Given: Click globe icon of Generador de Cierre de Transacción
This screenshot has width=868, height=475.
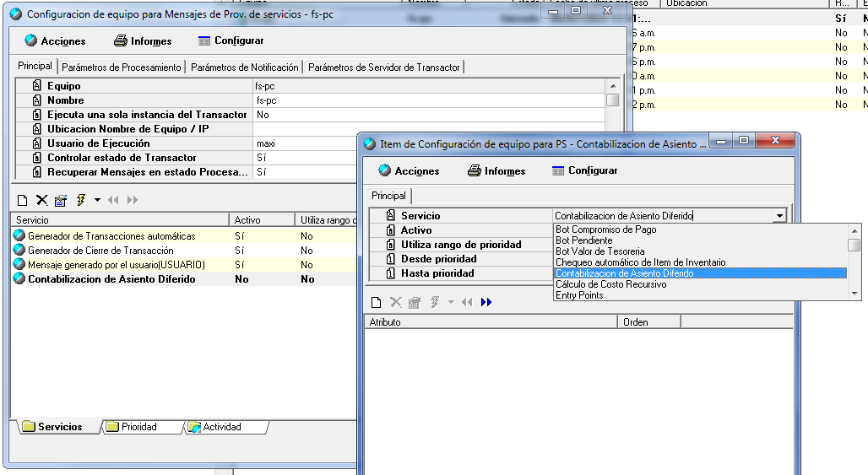Looking at the screenshot, I should (19, 250).
